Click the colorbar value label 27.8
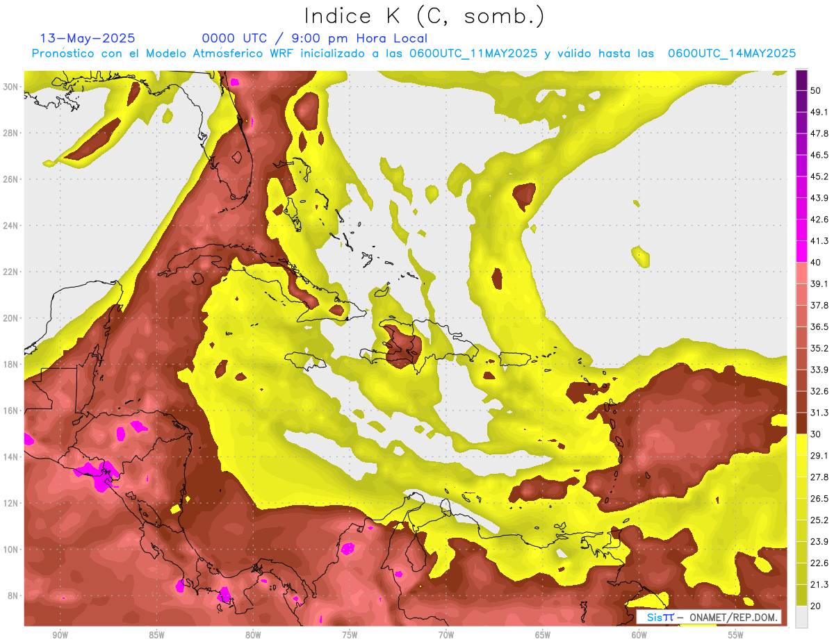Viewport: 834px width, 644px height. click(819, 477)
